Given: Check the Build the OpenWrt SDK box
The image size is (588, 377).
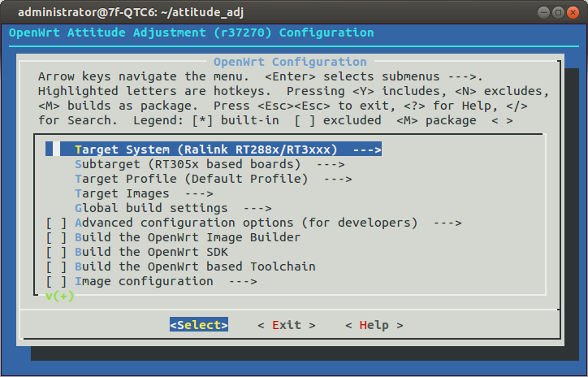Looking at the screenshot, I should pyautogui.click(x=56, y=252).
